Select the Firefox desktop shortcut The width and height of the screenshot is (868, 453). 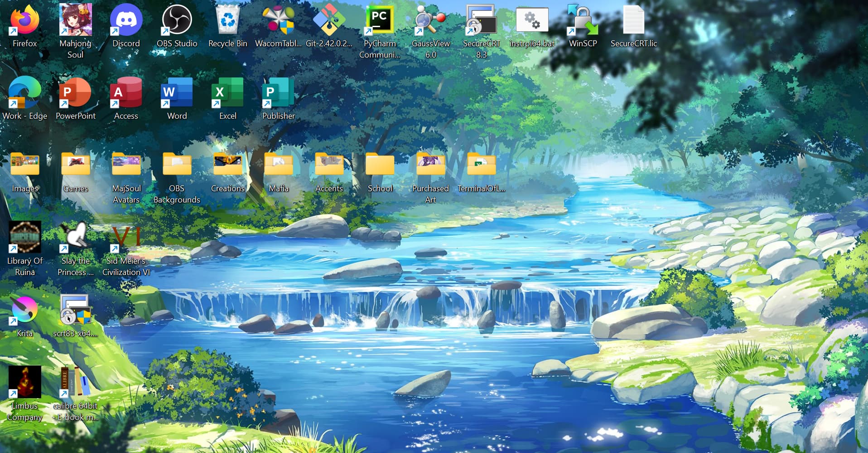coord(25,20)
